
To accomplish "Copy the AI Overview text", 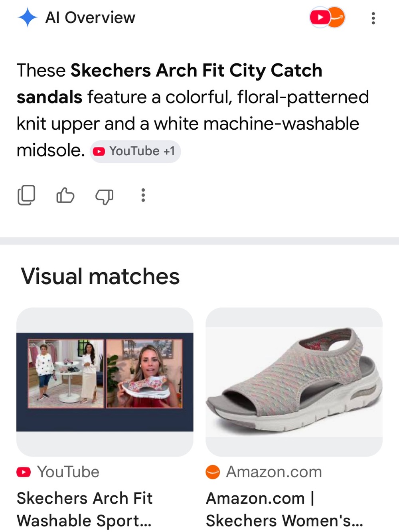I will point(26,195).
